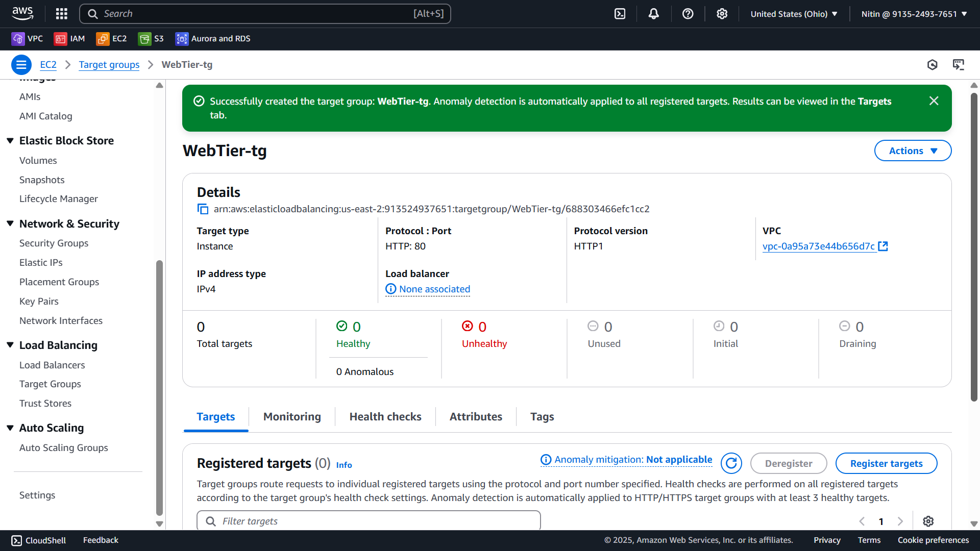Image resolution: width=980 pixels, height=551 pixels.
Task: Focus the top AWS Search box
Action: click(265, 14)
